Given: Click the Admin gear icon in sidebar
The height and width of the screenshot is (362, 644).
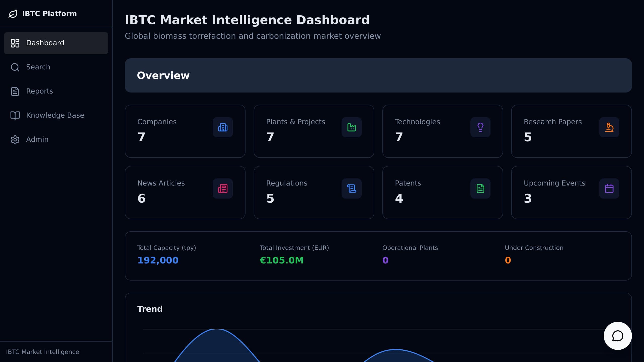Looking at the screenshot, I should point(15,140).
